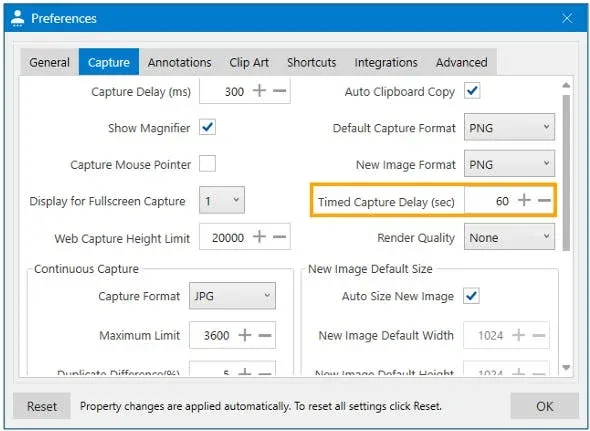Enable Capture Mouse Pointer checkbox

coord(207,164)
